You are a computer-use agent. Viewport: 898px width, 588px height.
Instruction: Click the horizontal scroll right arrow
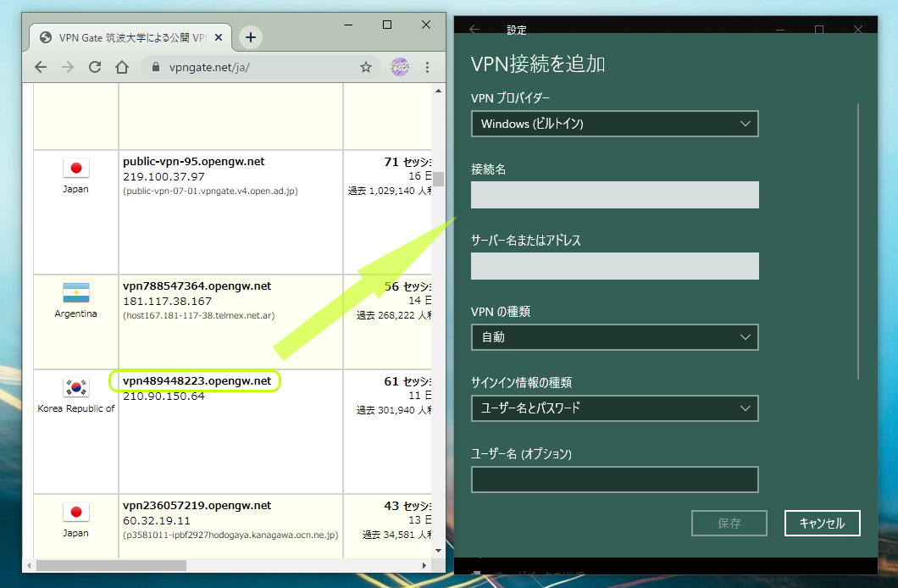(424, 566)
